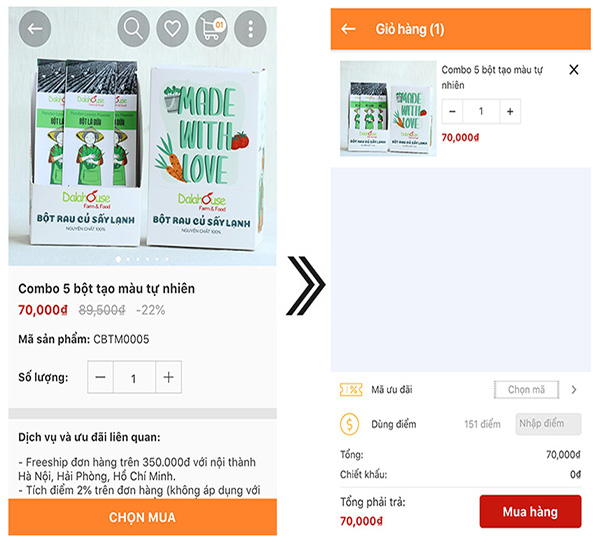This screenshot has height=542, width=600.
Task: Tap back arrow in Giỏ hàng header
Action: tap(348, 29)
